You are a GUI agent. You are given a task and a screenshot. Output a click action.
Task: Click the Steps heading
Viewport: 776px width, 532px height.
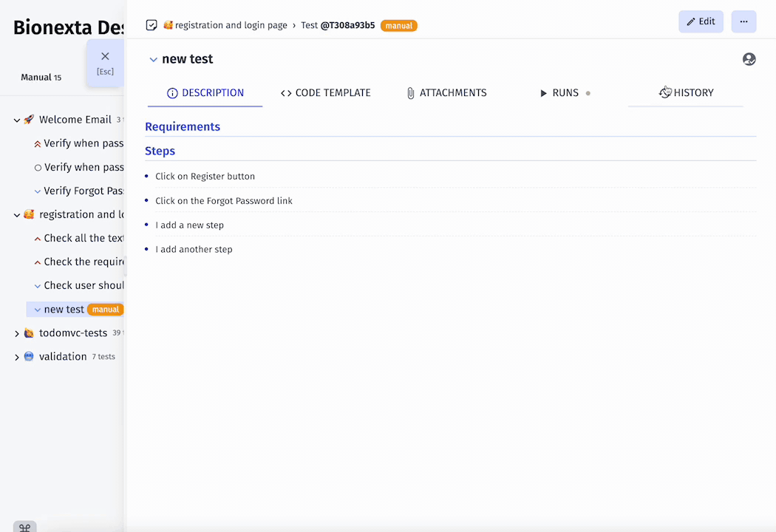pyautogui.click(x=160, y=151)
